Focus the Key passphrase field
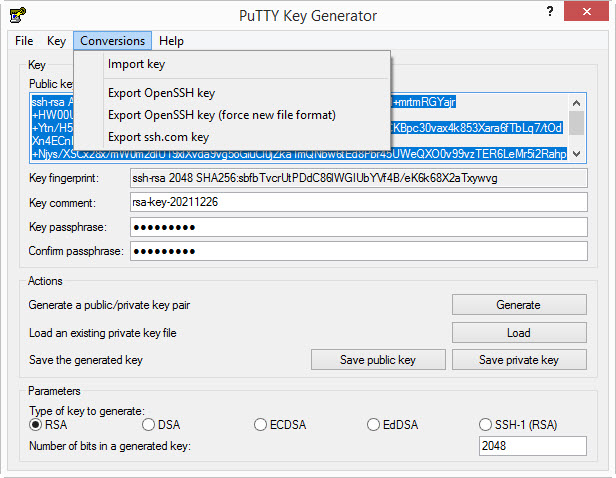Viewport: 616px width, 478px height. pyautogui.click(x=359, y=227)
